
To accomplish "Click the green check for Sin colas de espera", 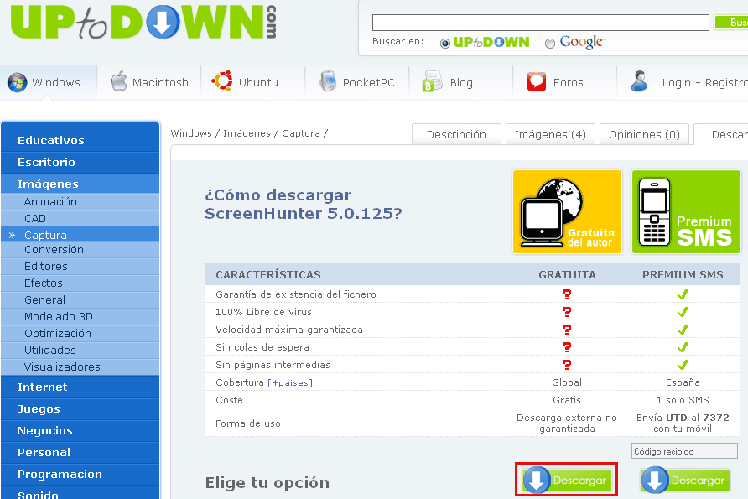I will point(683,347).
